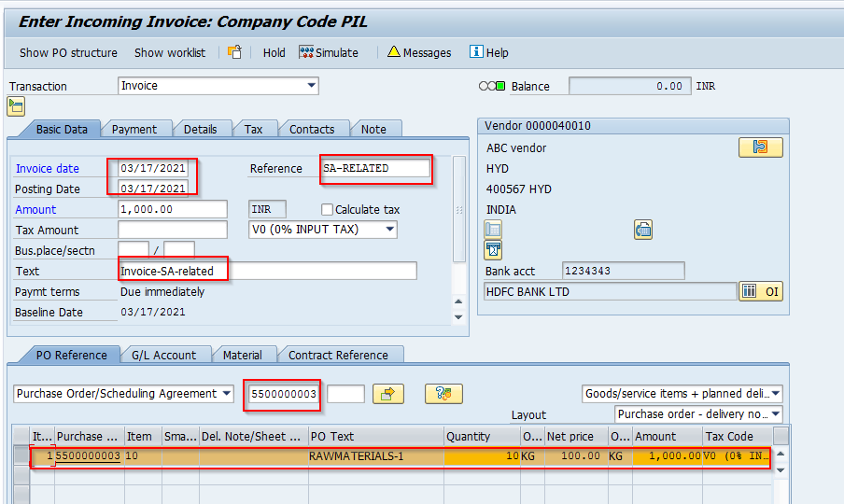Viewport: 844px width, 504px height.
Task: Click the Balance amount field
Action: click(629, 86)
